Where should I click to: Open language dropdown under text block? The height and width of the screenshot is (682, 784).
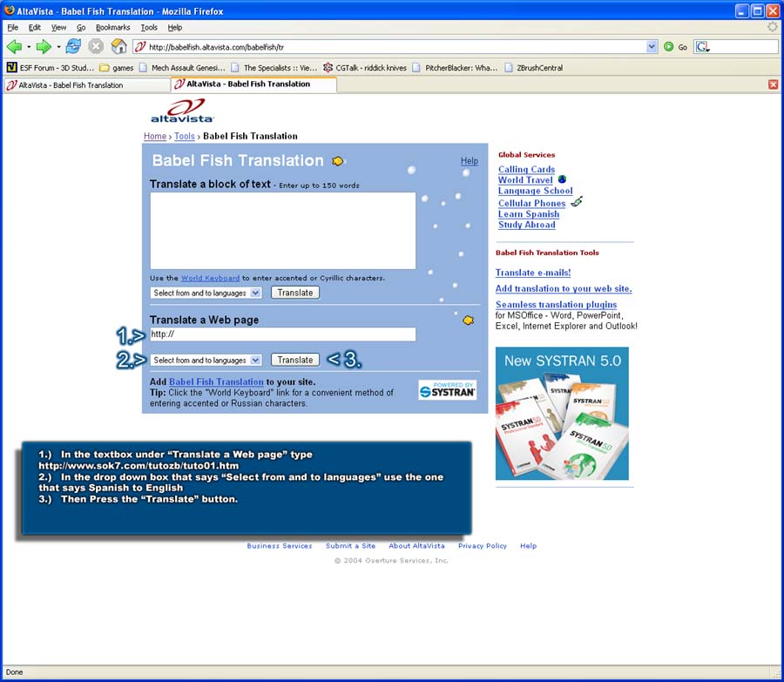click(206, 293)
